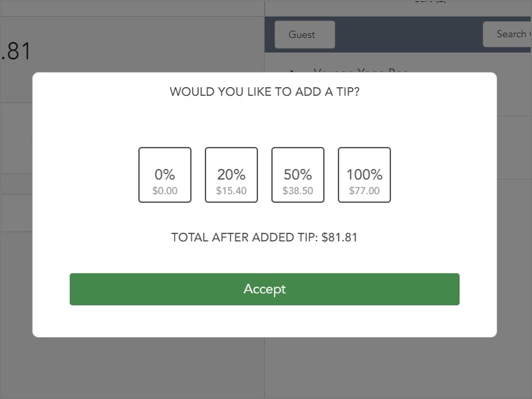This screenshot has height=399, width=532.
Task: Click the 'Total after added tip: $81.81' text
Action: tap(264, 237)
